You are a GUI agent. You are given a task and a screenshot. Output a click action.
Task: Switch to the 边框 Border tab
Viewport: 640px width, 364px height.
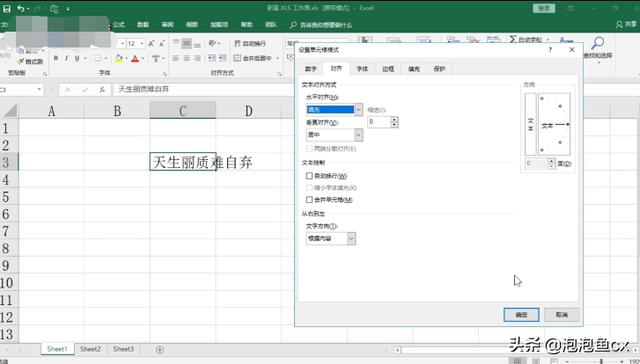click(388, 69)
